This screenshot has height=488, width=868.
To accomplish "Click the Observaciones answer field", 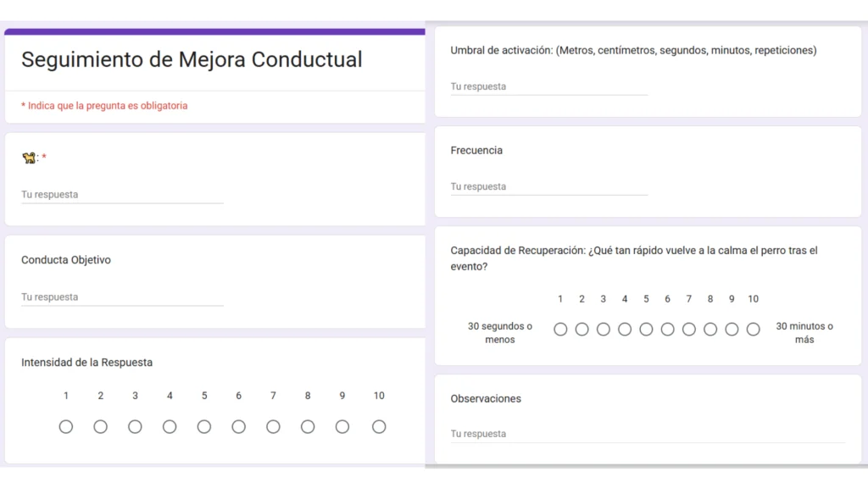I will (x=648, y=434).
